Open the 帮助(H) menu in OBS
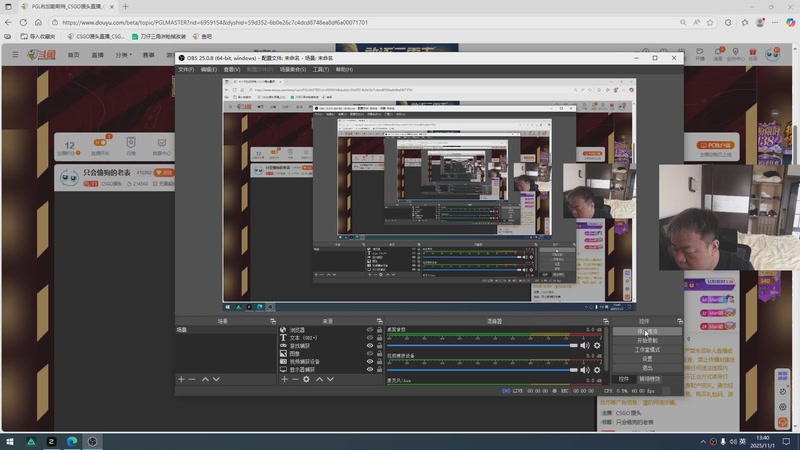 tap(344, 69)
